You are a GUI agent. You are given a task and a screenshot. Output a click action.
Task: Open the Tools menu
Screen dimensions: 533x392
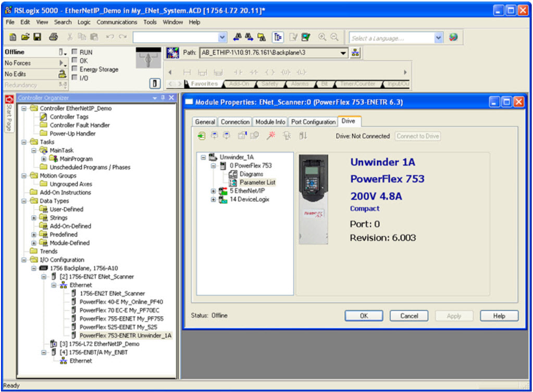click(x=150, y=22)
